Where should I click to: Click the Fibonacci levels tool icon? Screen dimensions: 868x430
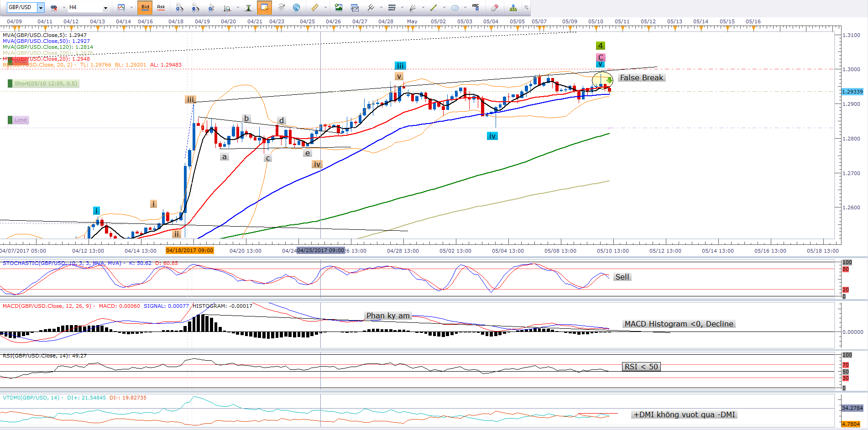tap(392, 7)
